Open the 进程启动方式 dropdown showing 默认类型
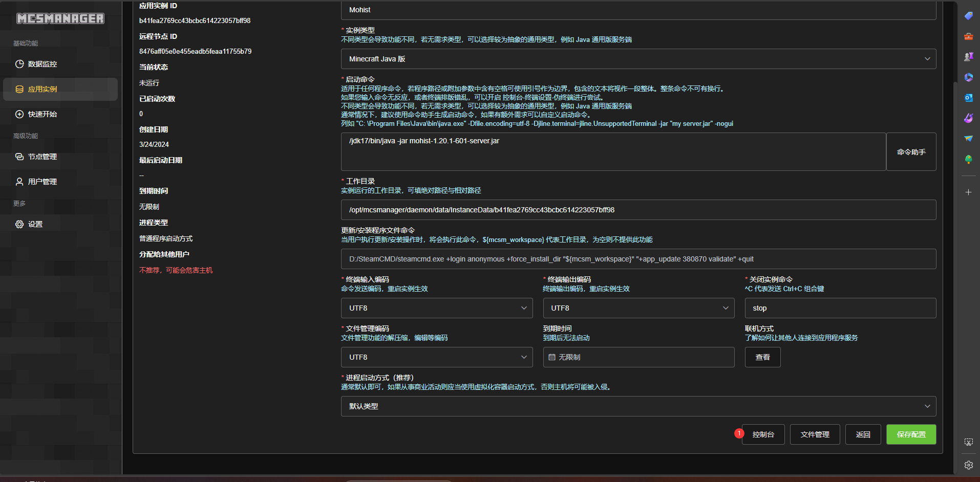Viewport: 980px width, 482px height. (638, 406)
